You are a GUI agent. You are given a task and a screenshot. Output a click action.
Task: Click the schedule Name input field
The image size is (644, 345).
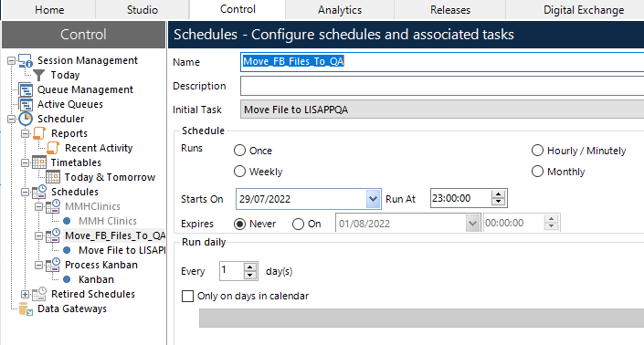442,61
